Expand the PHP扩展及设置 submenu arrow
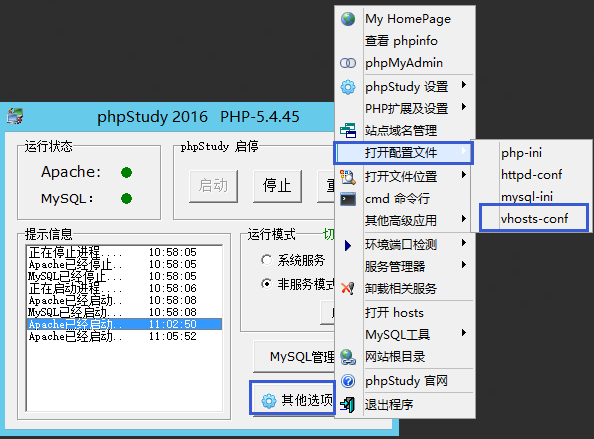 [464, 107]
